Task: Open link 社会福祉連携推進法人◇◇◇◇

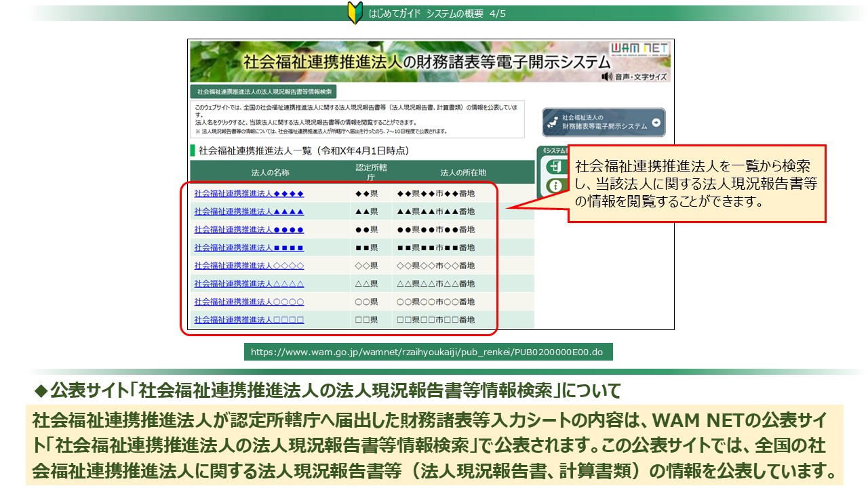Action: tap(249, 266)
